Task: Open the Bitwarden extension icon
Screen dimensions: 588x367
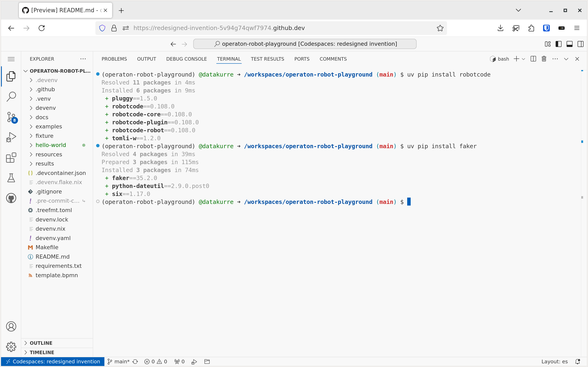Action: [x=546, y=28]
